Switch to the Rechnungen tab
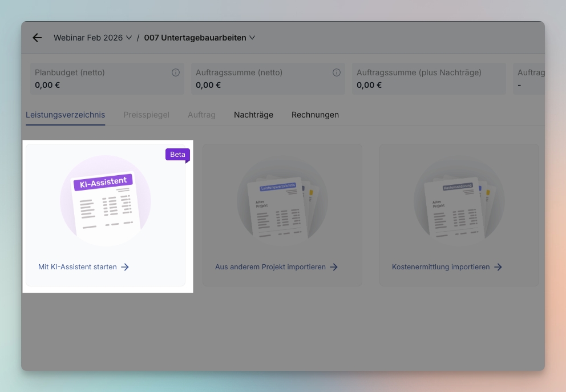The image size is (566, 392). point(315,115)
